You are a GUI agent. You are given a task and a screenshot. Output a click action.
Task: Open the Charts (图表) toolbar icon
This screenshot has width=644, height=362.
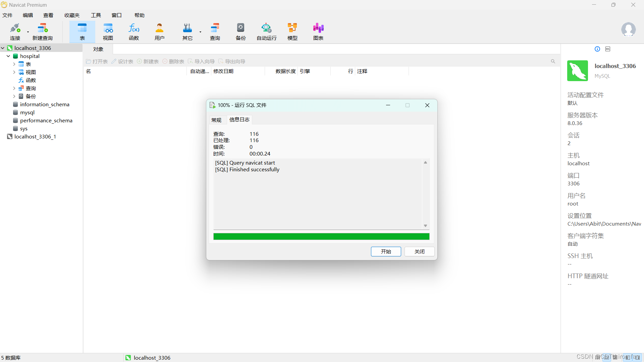[318, 32]
